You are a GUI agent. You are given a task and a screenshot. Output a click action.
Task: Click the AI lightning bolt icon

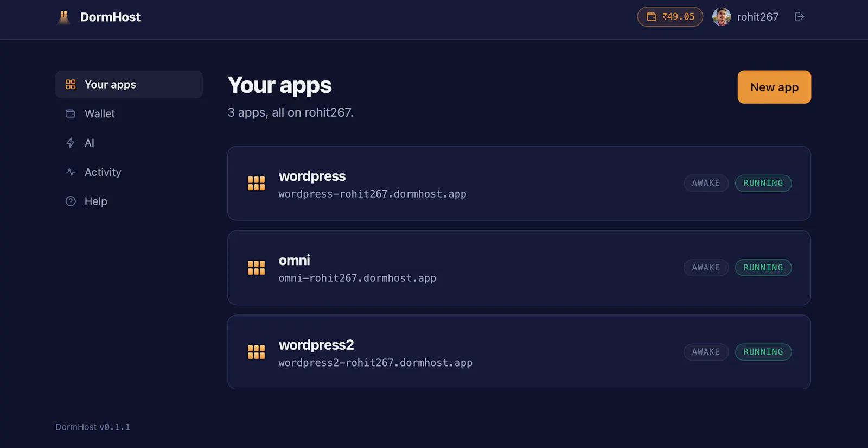[71, 143]
